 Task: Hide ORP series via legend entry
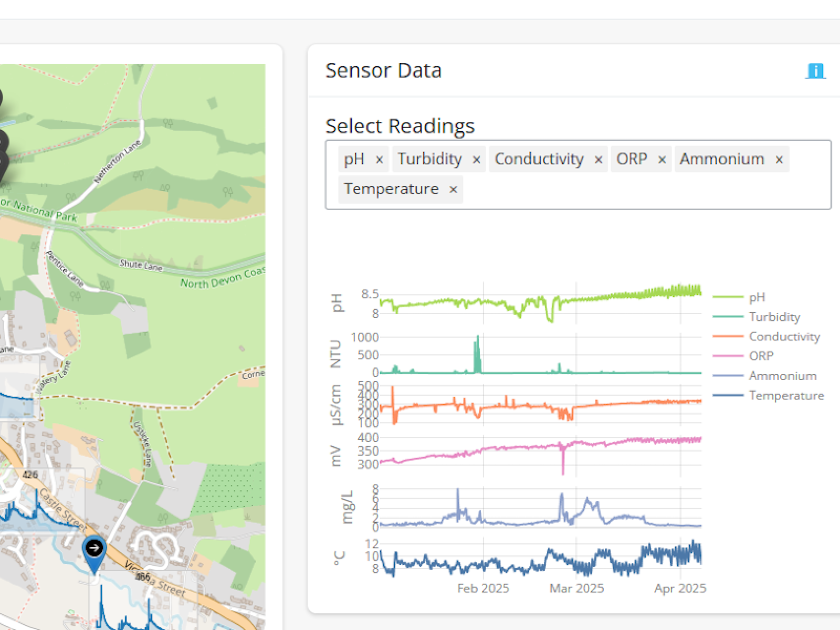tap(761, 356)
